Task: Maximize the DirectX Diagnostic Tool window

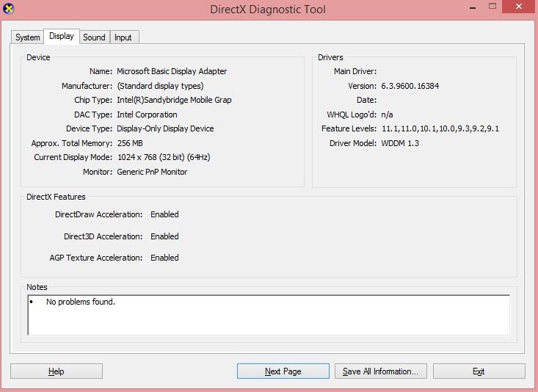Action: (x=492, y=7)
